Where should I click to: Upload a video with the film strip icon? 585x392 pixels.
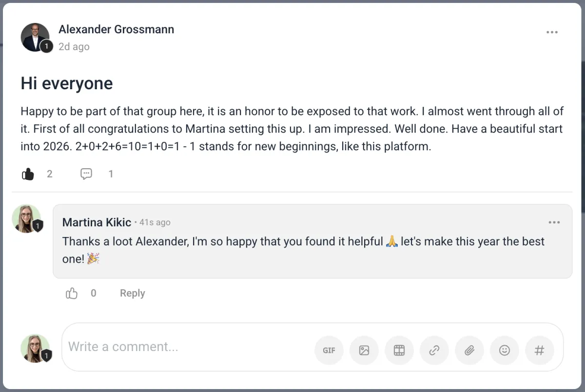click(399, 350)
